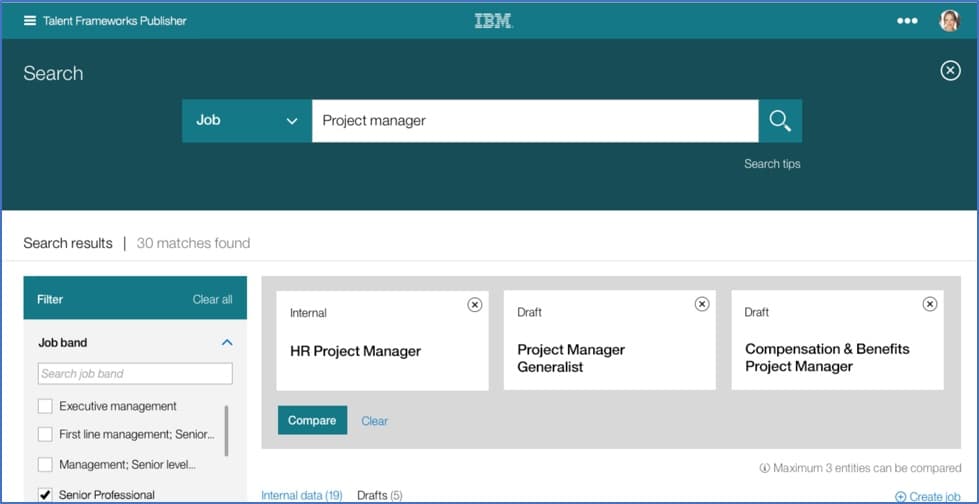Viewport: 979px width, 504px height.
Task: Click the job band list scrollbar
Action: coord(226,430)
